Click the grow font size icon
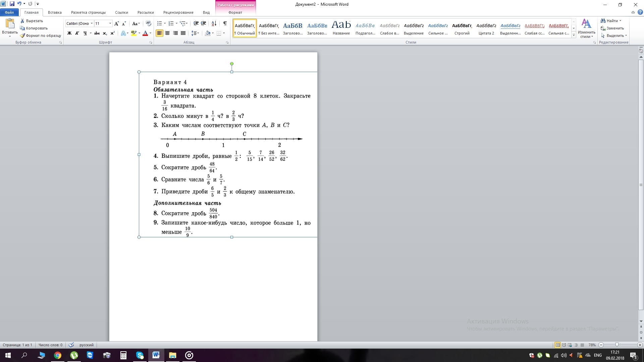 (x=116, y=23)
